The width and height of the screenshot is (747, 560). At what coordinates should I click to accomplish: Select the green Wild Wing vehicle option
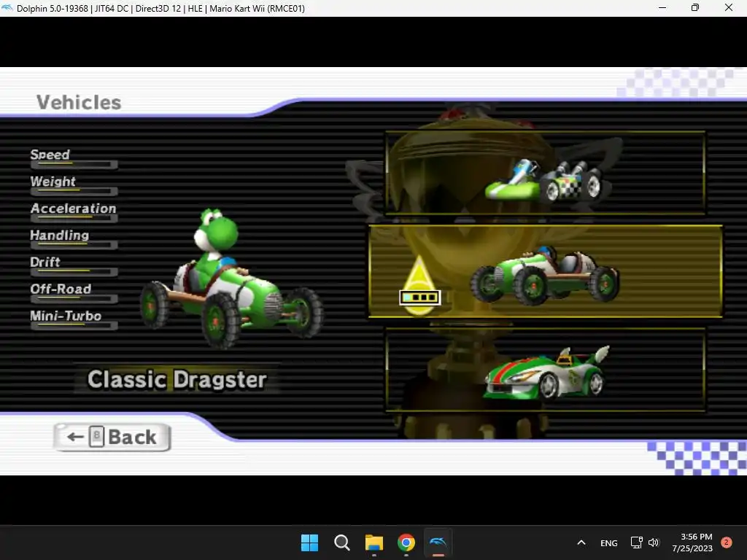click(x=546, y=370)
